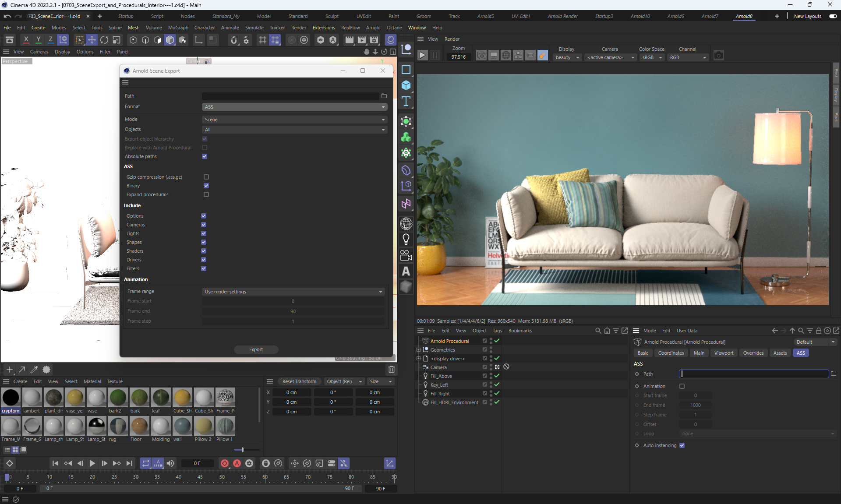Click the Camera object icon
This screenshot has height=504, width=841.
(x=406, y=255)
